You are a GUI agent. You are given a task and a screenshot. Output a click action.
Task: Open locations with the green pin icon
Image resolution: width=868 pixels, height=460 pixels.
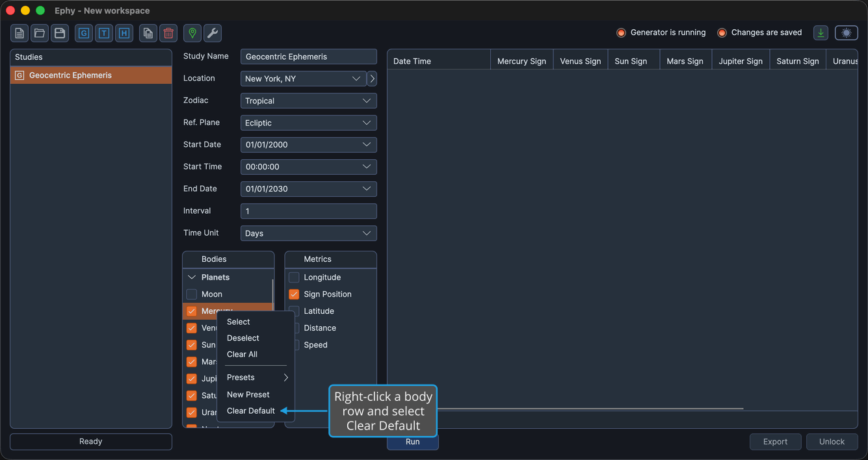pos(192,33)
